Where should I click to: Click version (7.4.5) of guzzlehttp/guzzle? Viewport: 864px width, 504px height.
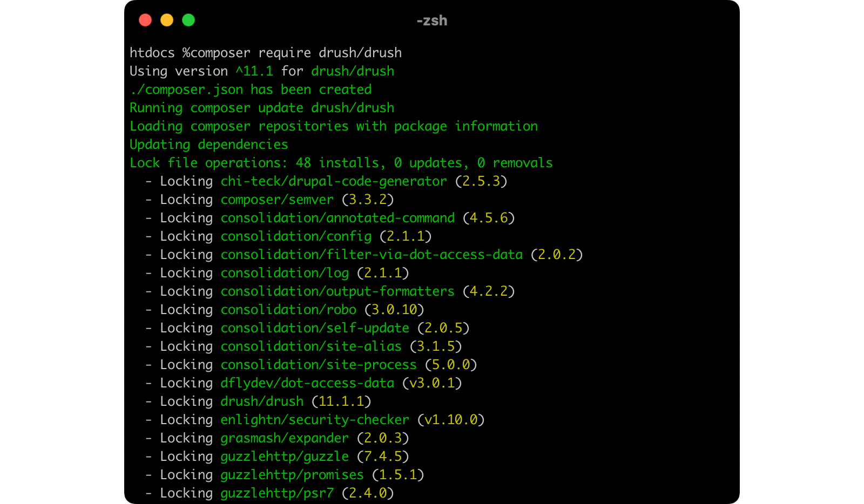click(x=383, y=457)
